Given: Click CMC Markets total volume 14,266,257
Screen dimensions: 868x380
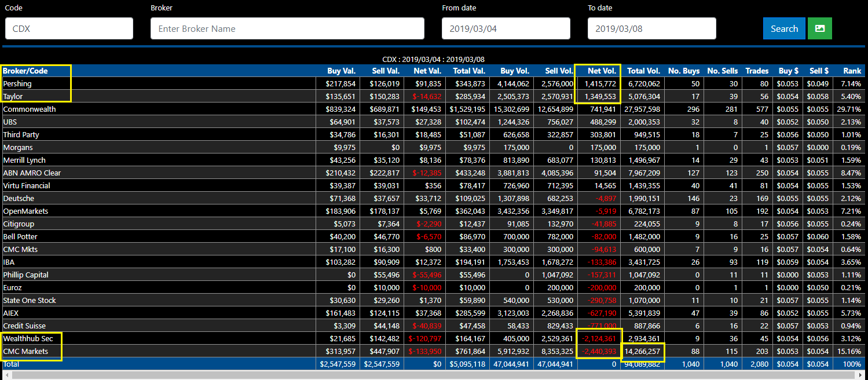Looking at the screenshot, I should pyautogui.click(x=642, y=351).
